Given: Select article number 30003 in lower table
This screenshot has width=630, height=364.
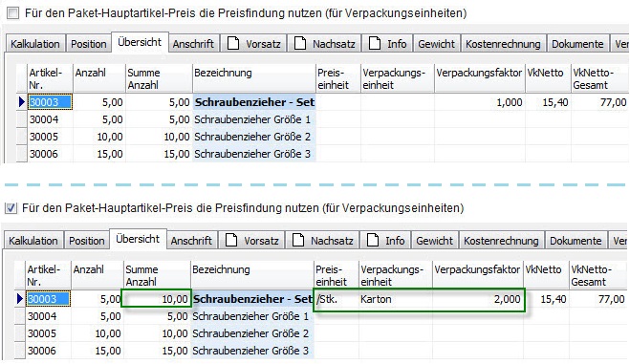Looking at the screenshot, I should pyautogui.click(x=48, y=299).
